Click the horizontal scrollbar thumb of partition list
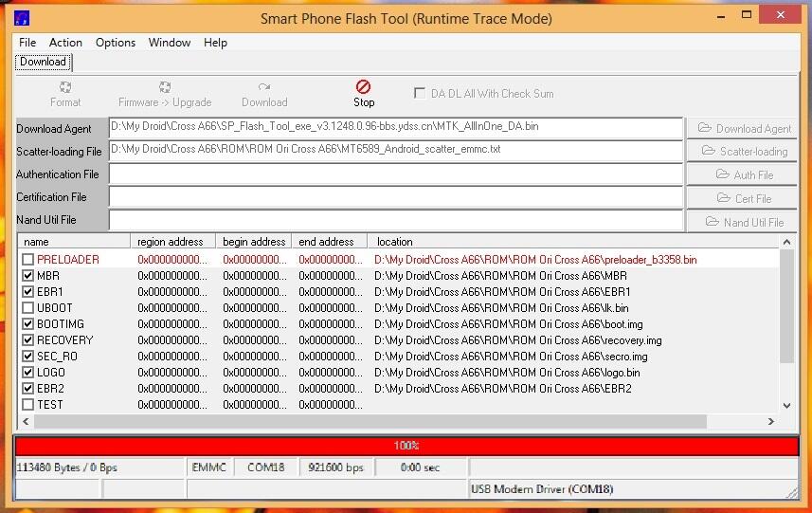Viewport: 812px width, 513px height. click(x=370, y=421)
